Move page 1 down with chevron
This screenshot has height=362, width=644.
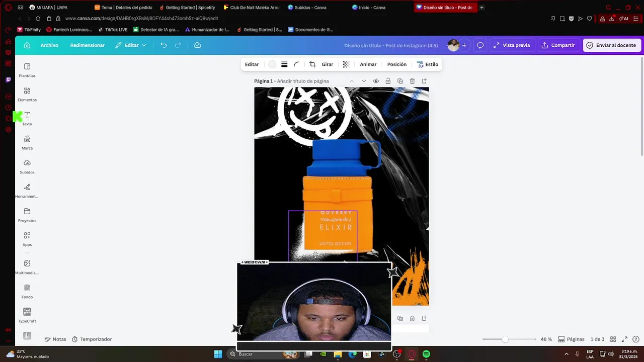tap(364, 81)
